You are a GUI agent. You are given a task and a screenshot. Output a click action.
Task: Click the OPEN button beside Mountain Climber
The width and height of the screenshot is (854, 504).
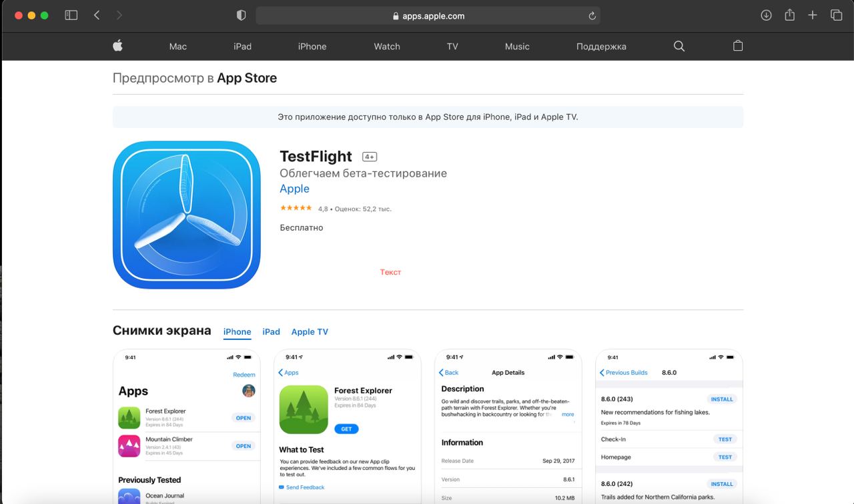[244, 446]
